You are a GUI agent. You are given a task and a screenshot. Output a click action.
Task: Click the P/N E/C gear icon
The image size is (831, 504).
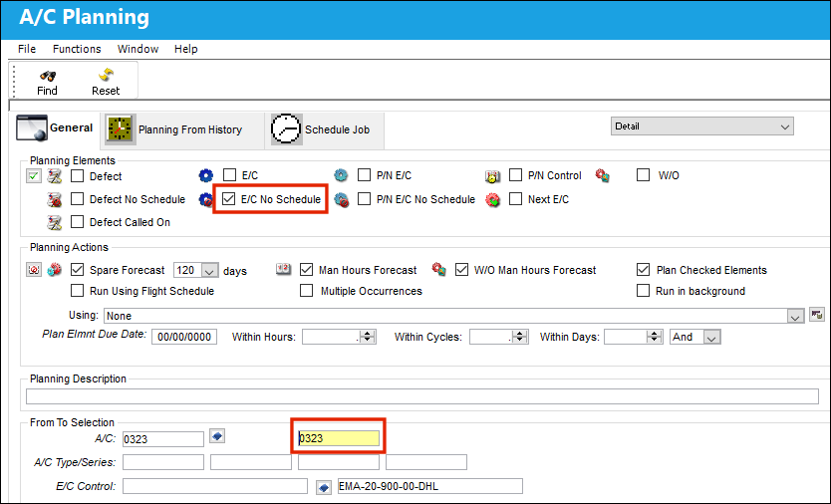click(341, 175)
